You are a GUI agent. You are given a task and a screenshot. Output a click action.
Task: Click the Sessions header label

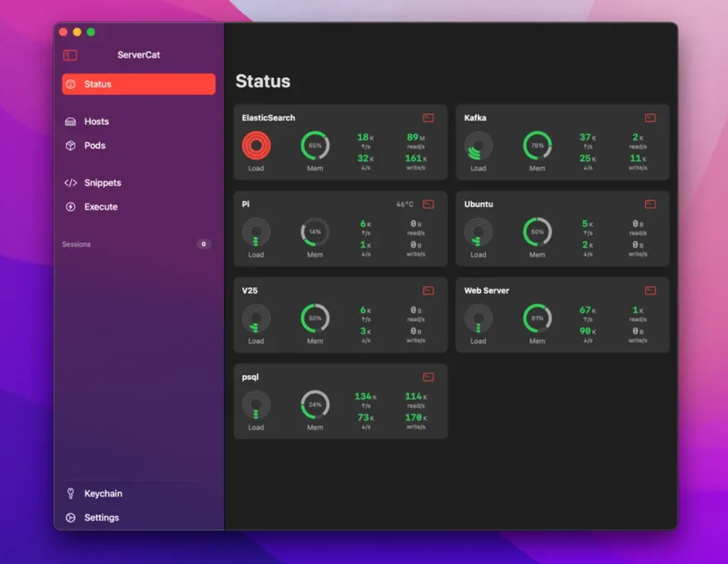[76, 245]
